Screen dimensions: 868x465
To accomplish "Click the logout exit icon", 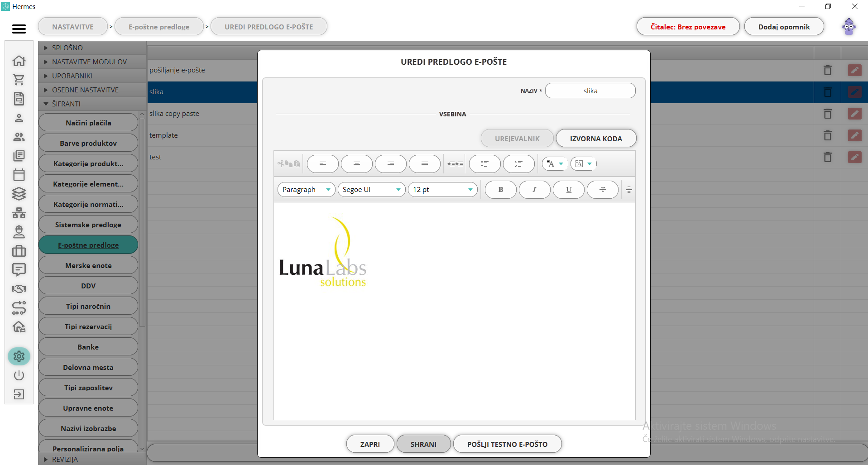I will (19, 394).
